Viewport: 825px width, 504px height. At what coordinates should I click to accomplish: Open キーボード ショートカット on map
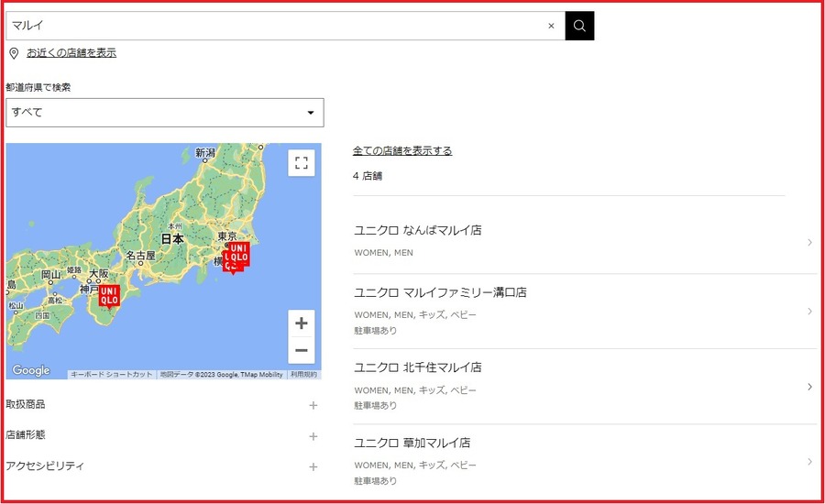point(112,375)
